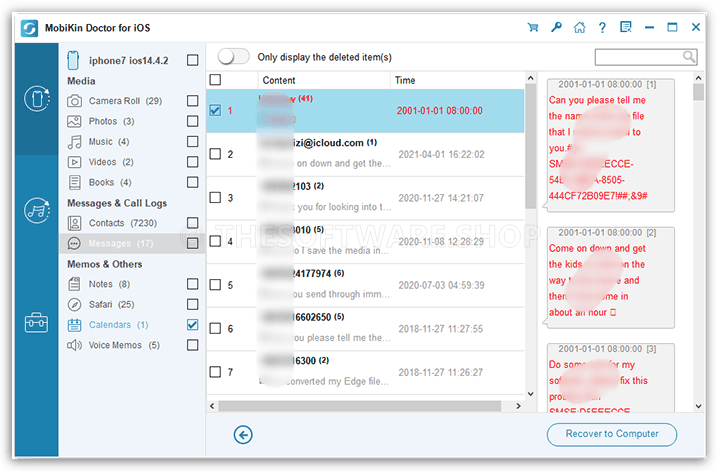Click the Messages speech bubble icon

[x=74, y=243]
